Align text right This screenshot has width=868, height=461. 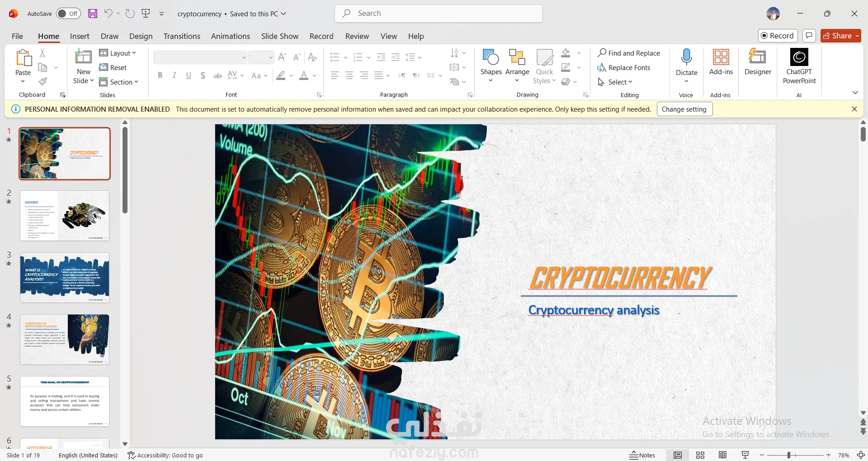(364, 75)
